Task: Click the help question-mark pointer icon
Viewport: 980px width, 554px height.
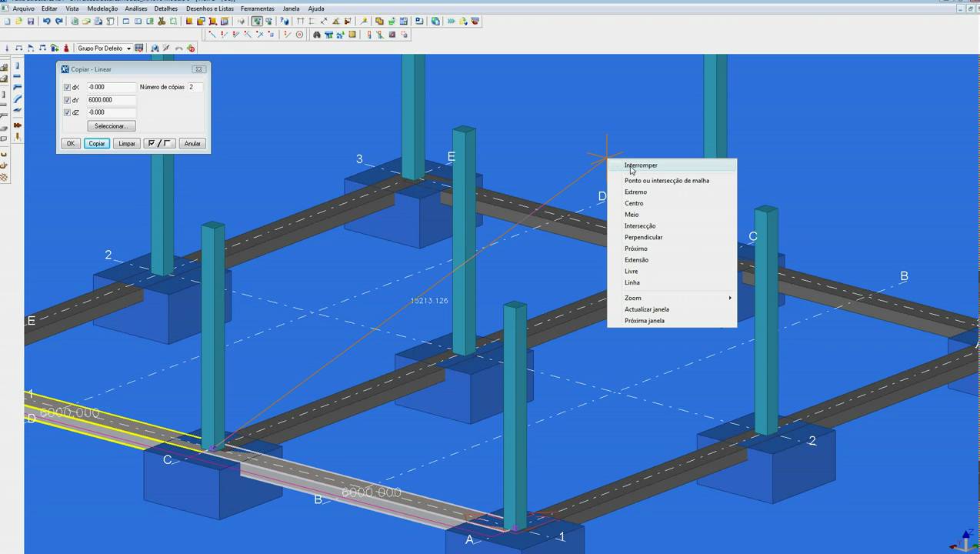Action: point(284,21)
